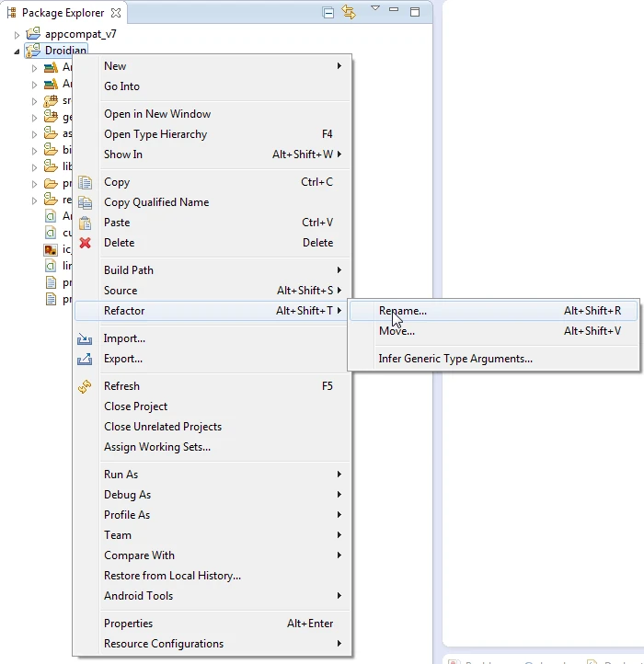644x664 pixels.
Task: Choose Properties from context menu
Action: click(213, 624)
